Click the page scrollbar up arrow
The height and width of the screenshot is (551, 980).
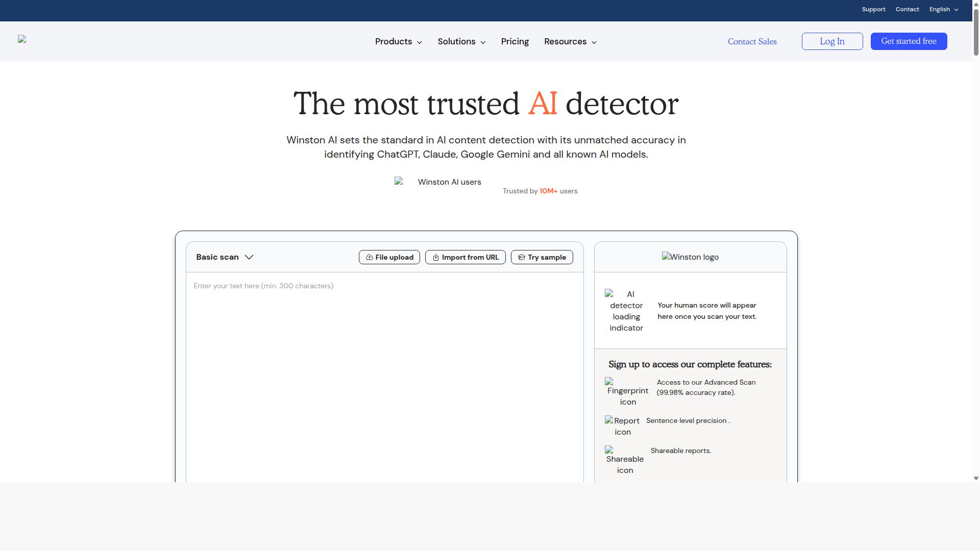pos(976,4)
